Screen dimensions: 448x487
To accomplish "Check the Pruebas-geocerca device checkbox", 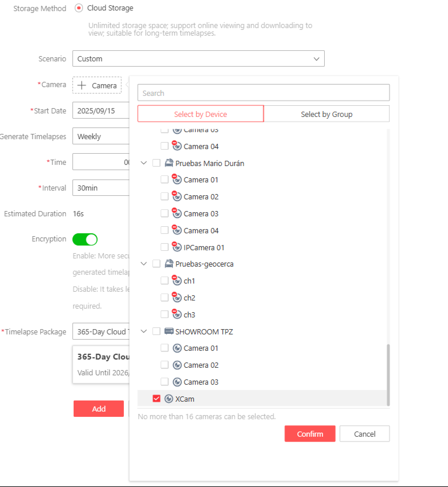I will point(157,264).
